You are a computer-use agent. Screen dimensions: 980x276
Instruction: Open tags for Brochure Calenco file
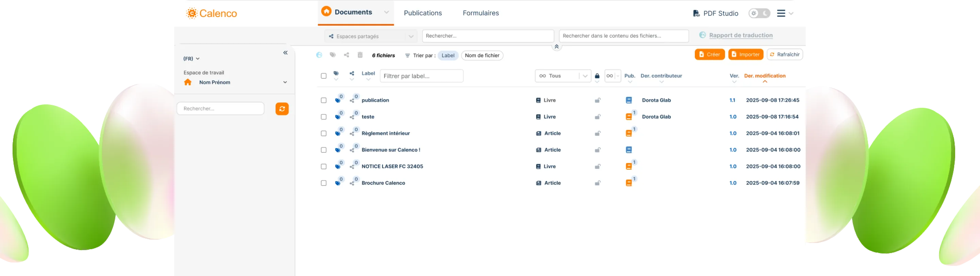tap(338, 183)
